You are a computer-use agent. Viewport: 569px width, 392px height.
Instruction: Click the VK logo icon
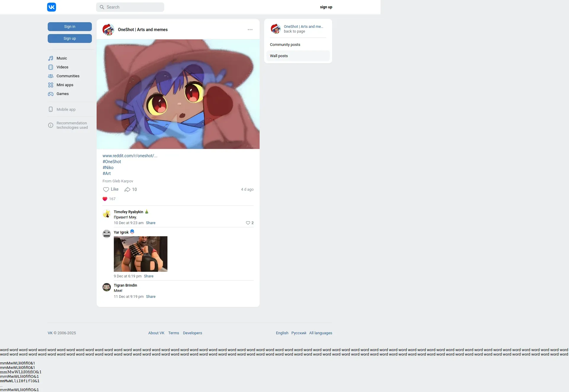tap(52, 7)
